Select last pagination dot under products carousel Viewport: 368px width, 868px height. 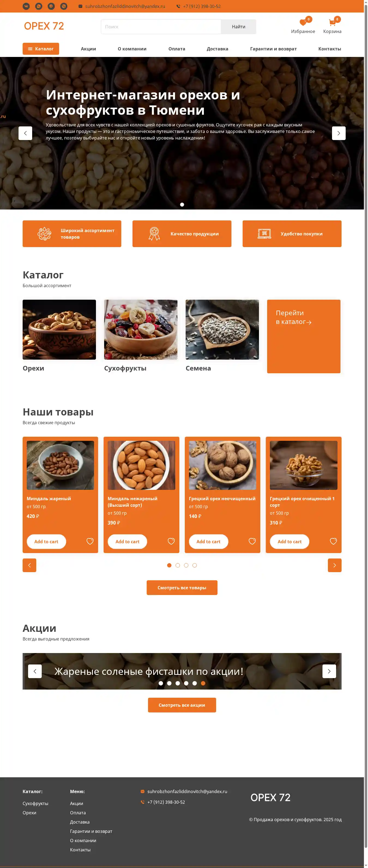[194, 565]
